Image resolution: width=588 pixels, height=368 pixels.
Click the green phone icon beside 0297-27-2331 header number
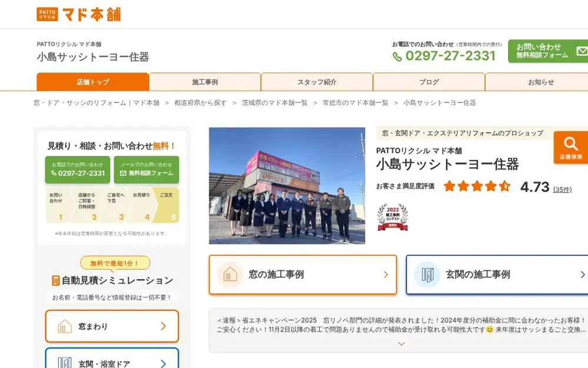click(x=397, y=57)
